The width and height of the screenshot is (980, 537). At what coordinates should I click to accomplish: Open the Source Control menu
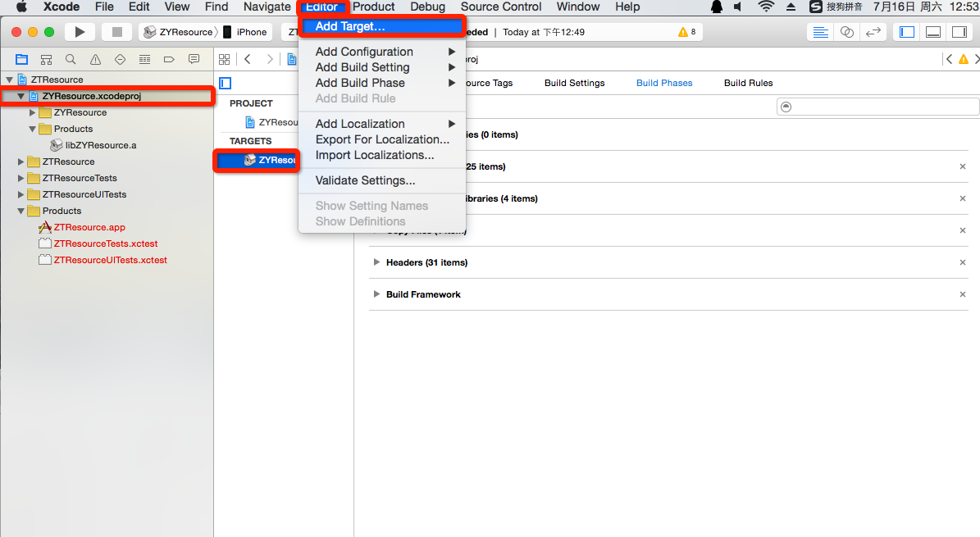500,7
